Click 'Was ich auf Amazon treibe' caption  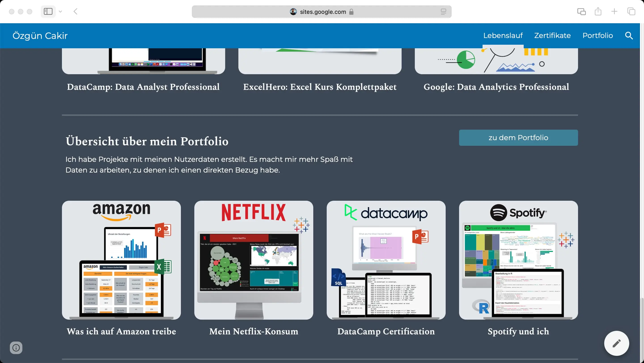[121, 331]
